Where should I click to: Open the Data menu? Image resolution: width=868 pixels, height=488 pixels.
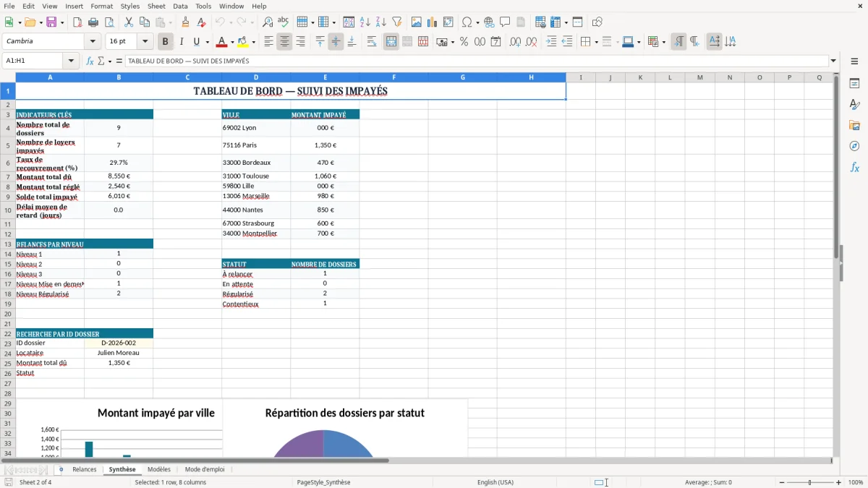(x=180, y=6)
